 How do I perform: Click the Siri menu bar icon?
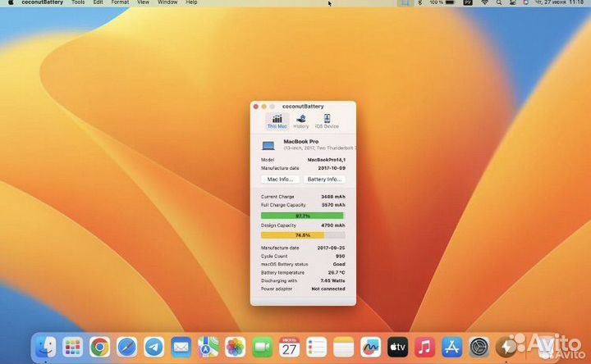pyautogui.click(x=526, y=2)
